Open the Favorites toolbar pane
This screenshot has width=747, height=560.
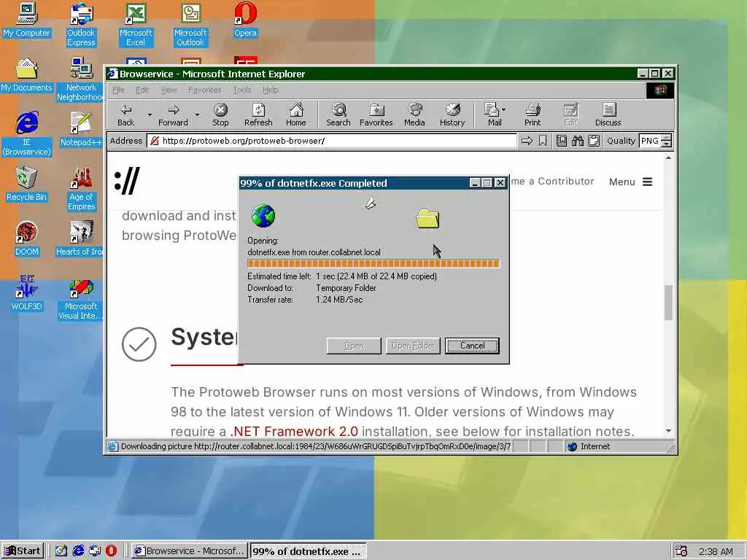pyautogui.click(x=376, y=115)
